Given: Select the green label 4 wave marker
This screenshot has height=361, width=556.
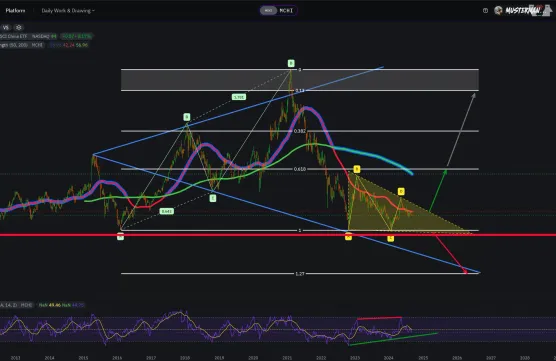Looking at the screenshot, I should pyautogui.click(x=213, y=198).
